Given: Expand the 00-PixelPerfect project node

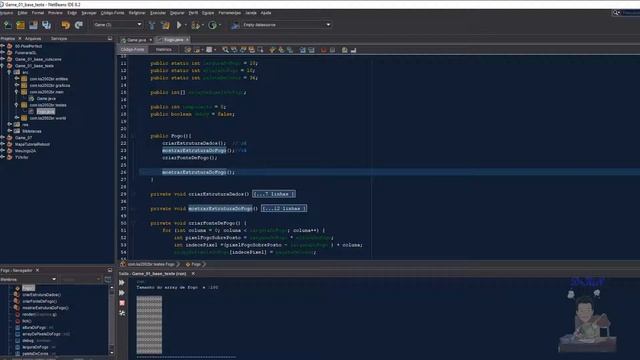Looking at the screenshot, I should click(x=2, y=46).
